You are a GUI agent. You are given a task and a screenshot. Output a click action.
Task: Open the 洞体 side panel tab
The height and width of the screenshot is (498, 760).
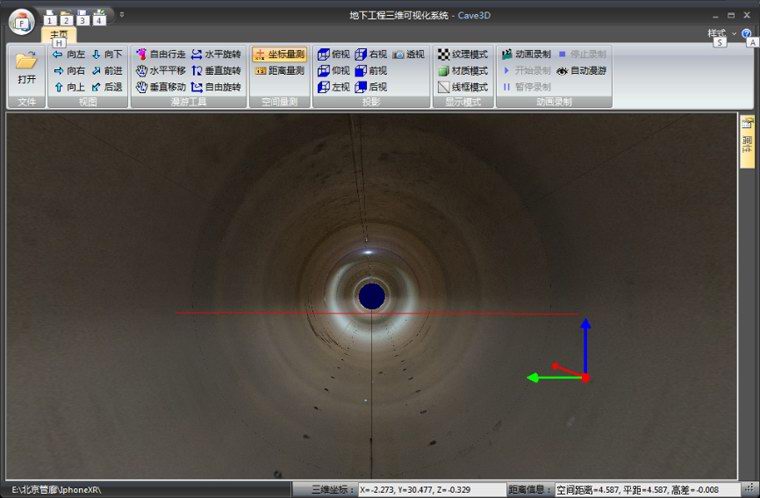click(x=747, y=141)
